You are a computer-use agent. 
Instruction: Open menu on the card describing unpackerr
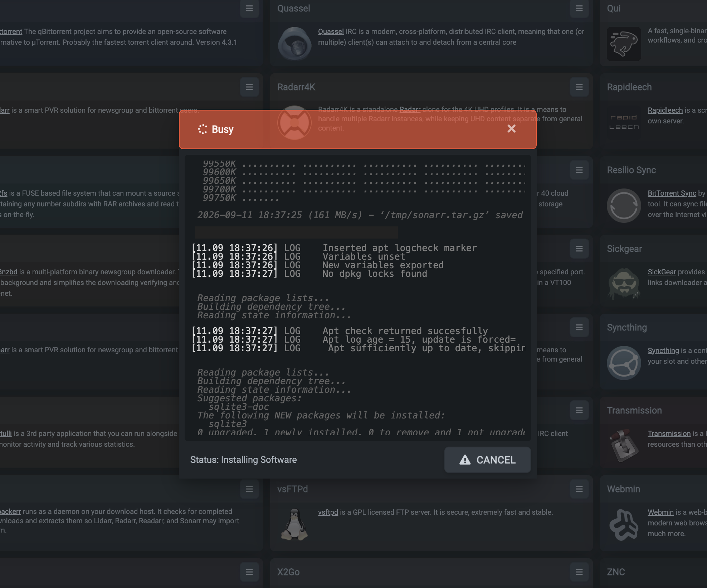tap(249, 489)
